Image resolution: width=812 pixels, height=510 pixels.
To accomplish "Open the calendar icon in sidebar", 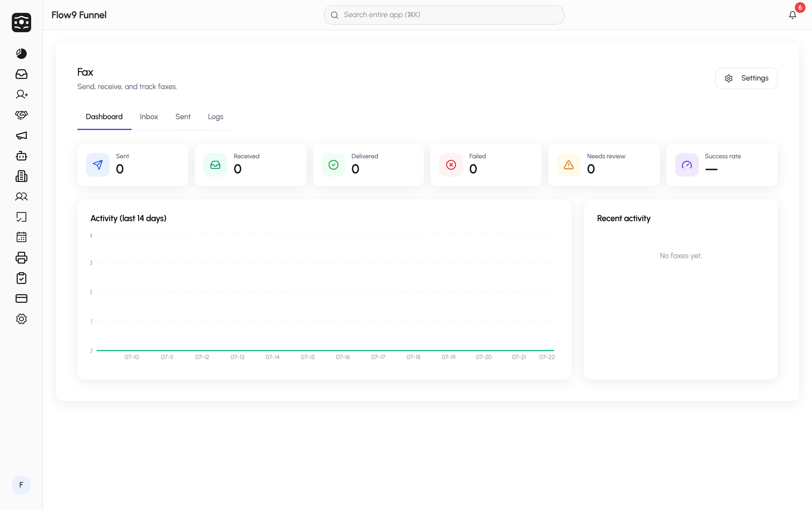I will pyautogui.click(x=21, y=237).
